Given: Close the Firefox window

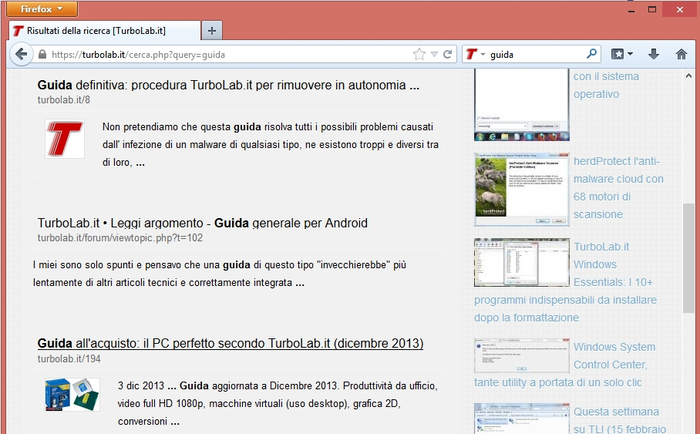Looking at the screenshot, I should (x=679, y=9).
